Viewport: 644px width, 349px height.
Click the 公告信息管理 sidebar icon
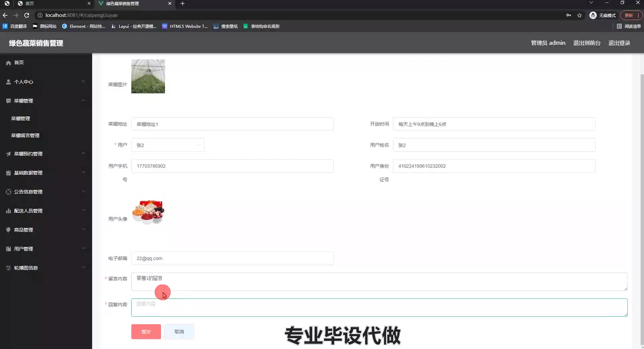coord(8,192)
